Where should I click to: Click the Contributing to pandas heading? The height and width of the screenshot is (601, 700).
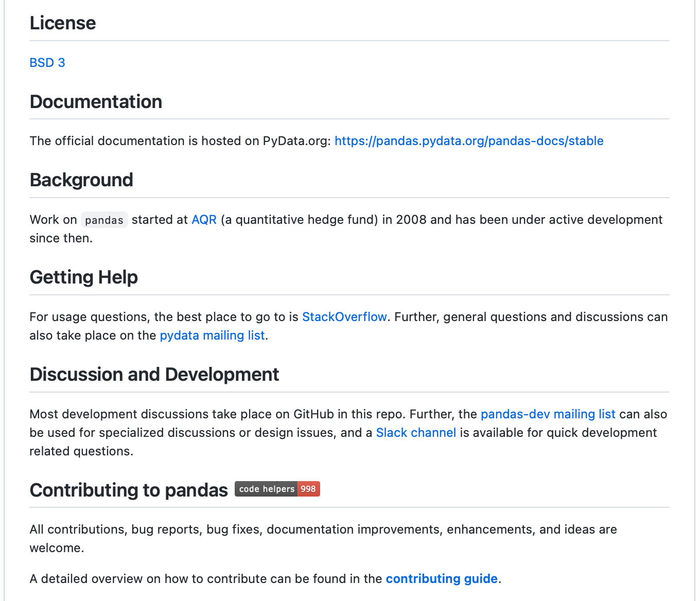point(129,490)
